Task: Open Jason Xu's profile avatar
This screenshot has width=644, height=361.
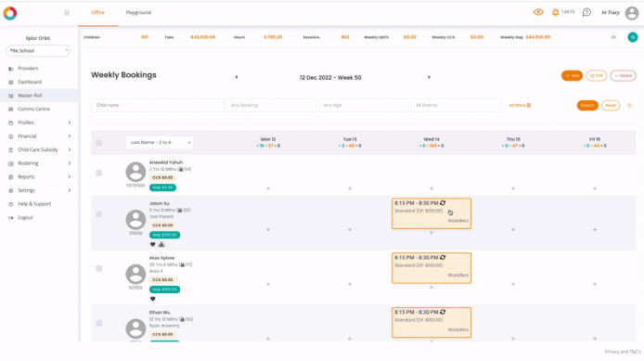Action: (135, 219)
